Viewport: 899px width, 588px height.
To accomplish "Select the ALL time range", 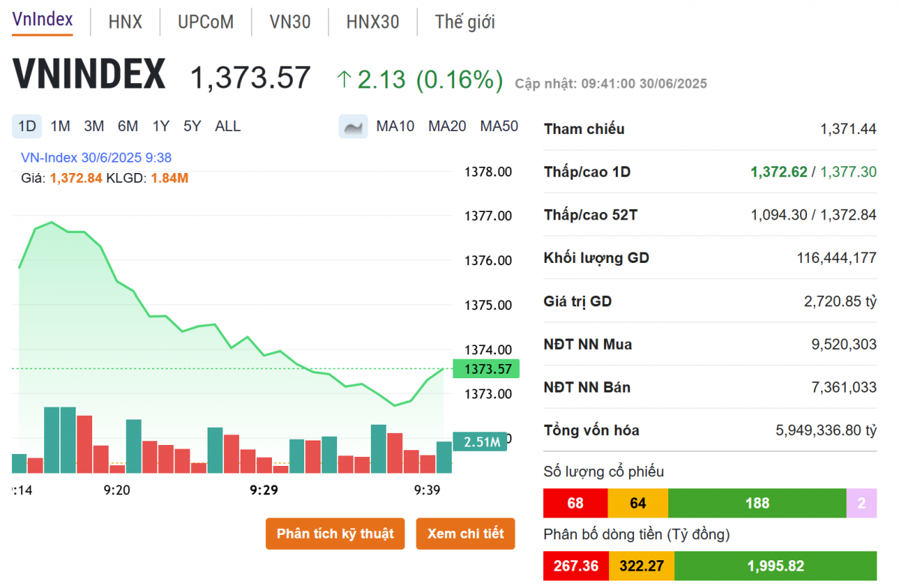I will click(228, 127).
